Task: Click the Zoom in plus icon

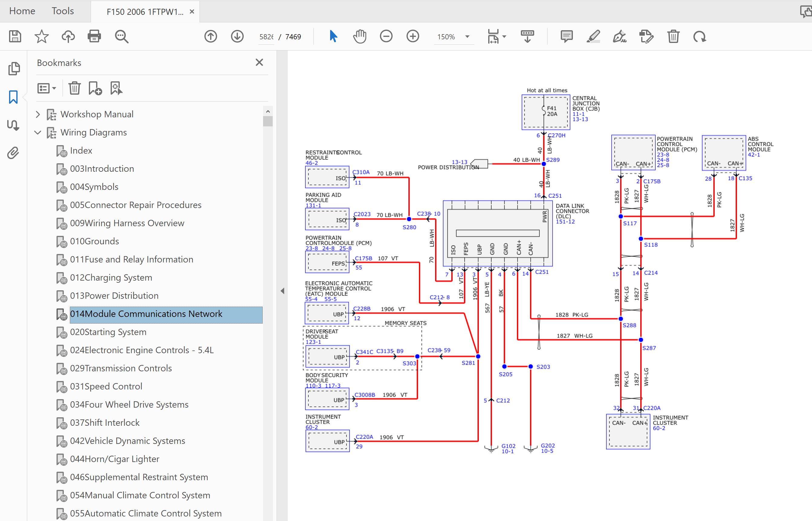Action: pos(413,36)
